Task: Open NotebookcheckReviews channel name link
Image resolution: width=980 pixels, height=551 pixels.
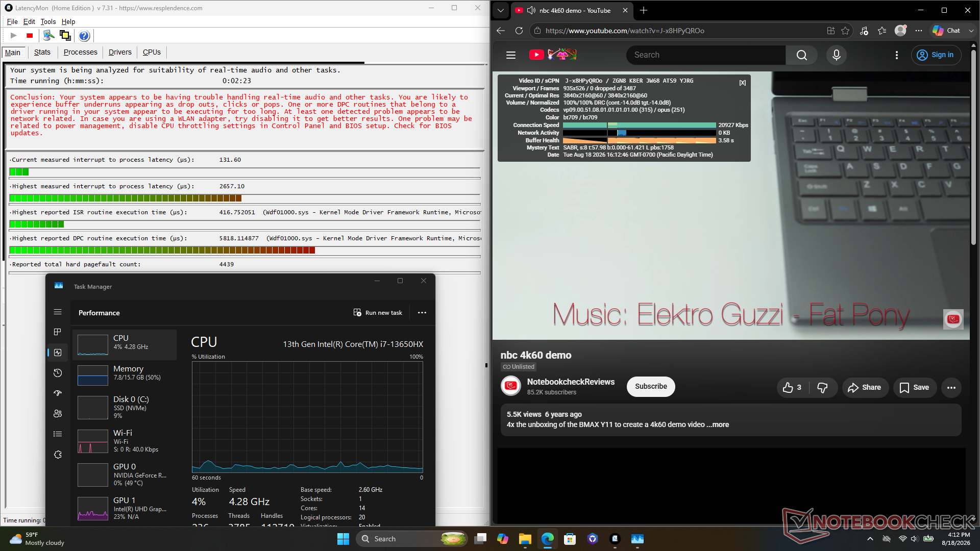Action: click(x=571, y=382)
